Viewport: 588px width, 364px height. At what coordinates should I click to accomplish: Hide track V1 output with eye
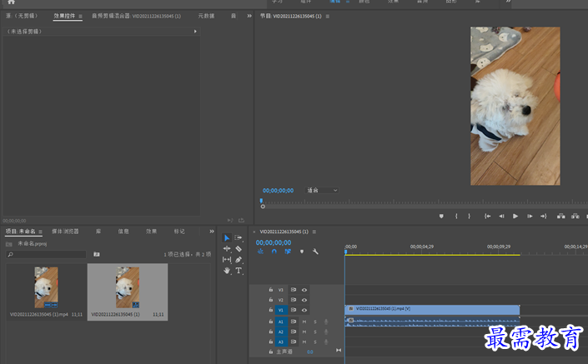(304, 310)
